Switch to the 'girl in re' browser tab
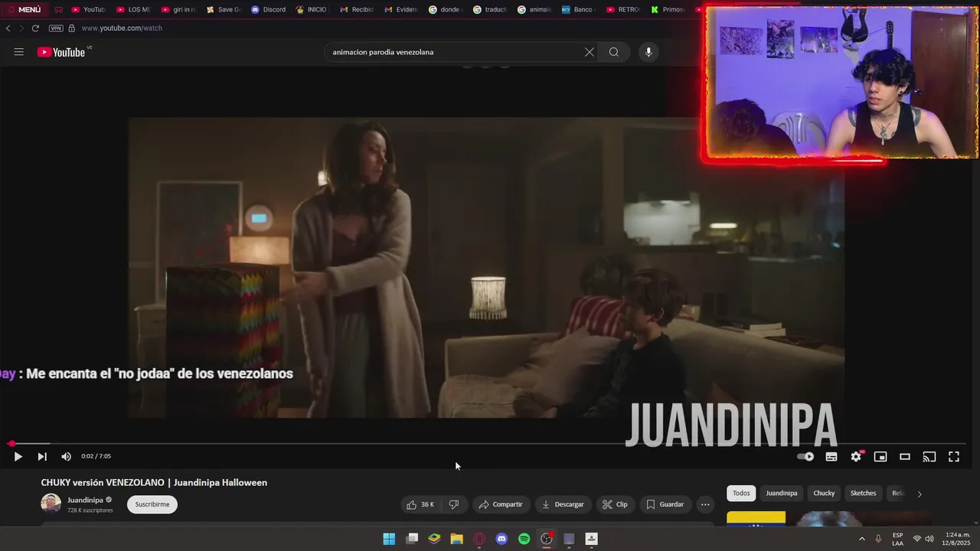 (178, 9)
